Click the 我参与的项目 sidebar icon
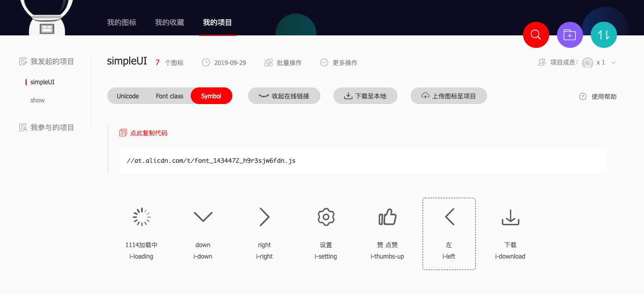The height and width of the screenshot is (295, 644). coord(23,127)
